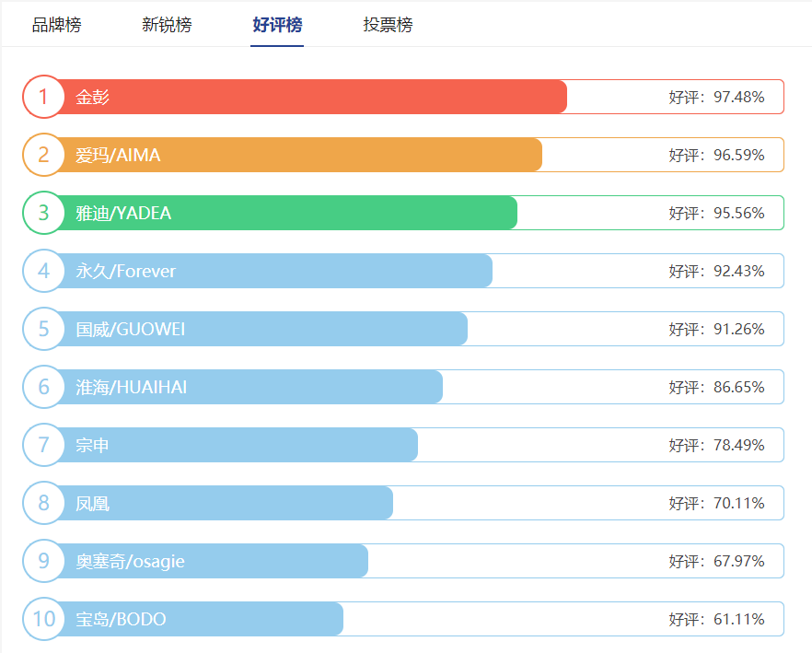Click the rank 3 circle badge
The height and width of the screenshot is (653, 812).
[43, 213]
